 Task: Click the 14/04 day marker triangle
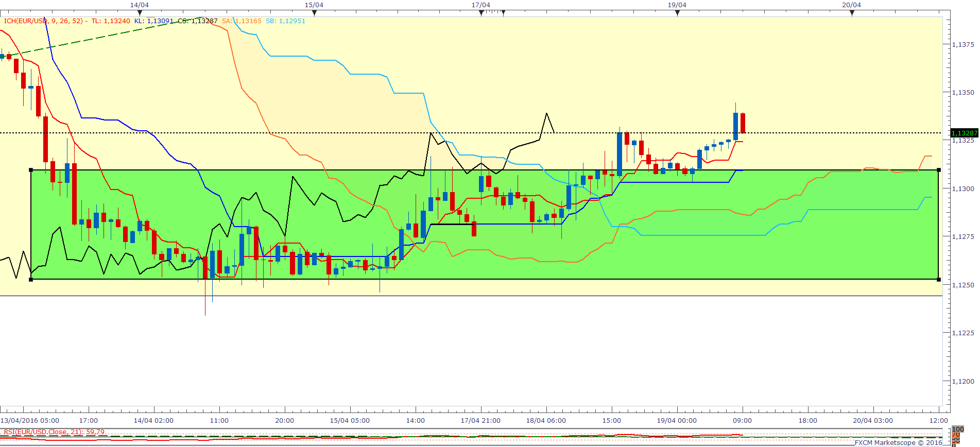click(x=140, y=13)
